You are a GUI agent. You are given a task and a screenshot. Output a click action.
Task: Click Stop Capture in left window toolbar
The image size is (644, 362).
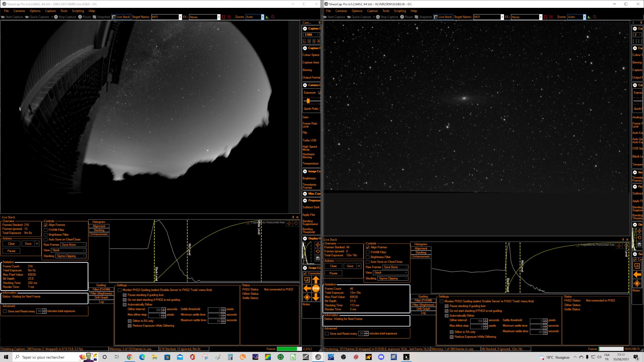tap(65, 17)
